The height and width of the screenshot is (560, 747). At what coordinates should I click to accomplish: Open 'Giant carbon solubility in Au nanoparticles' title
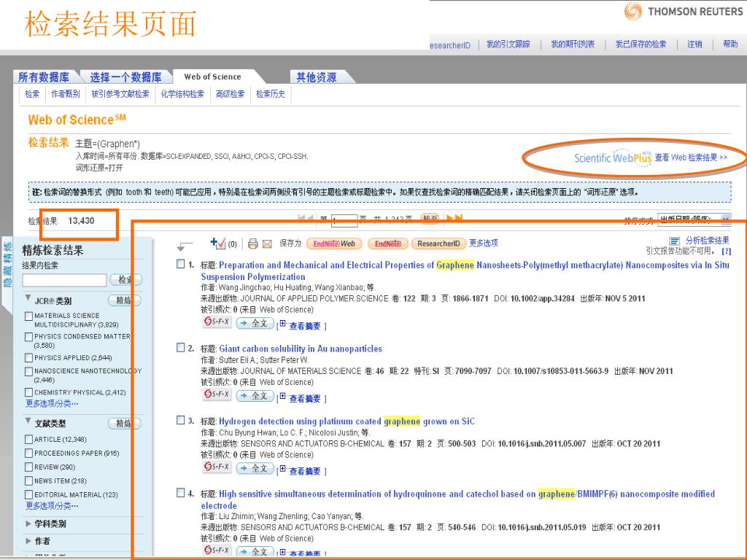coord(301,349)
